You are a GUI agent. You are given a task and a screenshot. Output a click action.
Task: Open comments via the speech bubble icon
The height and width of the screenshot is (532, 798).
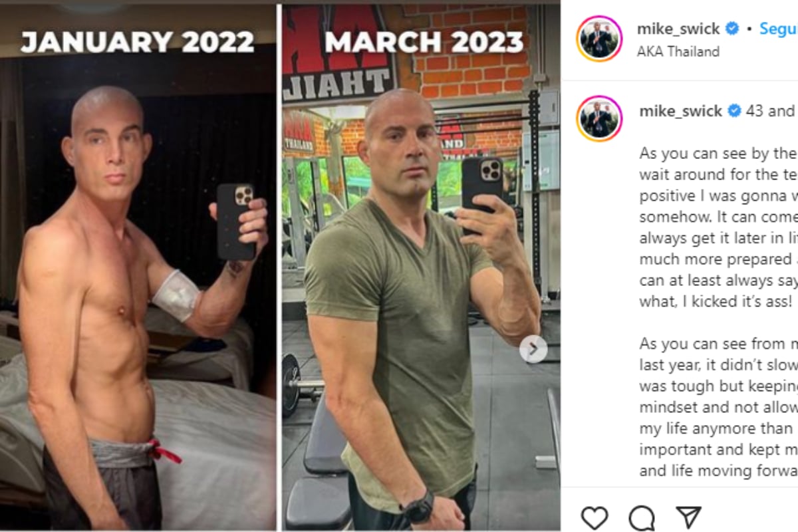pos(641,517)
